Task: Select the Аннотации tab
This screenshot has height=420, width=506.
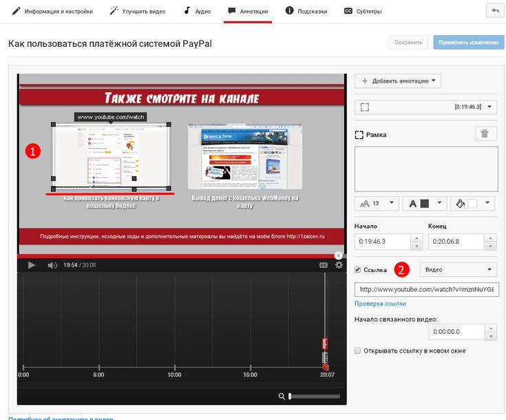Action: (x=248, y=11)
